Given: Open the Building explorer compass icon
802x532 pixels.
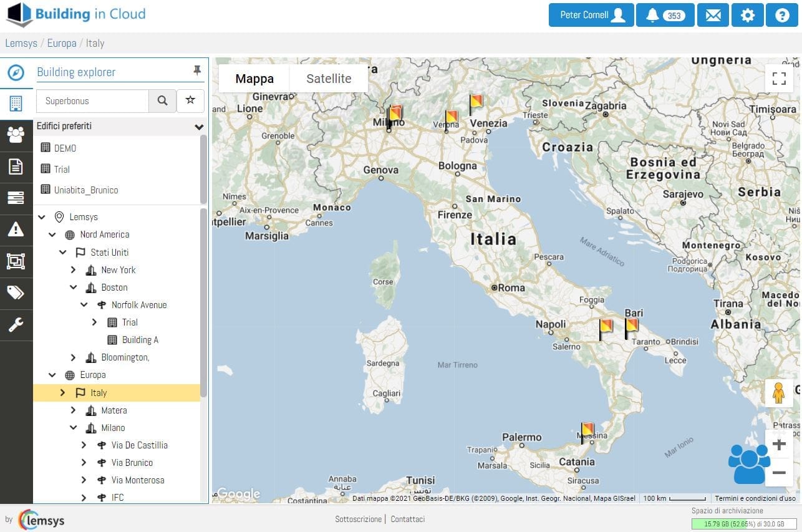Looking at the screenshot, I should pyautogui.click(x=16, y=72).
